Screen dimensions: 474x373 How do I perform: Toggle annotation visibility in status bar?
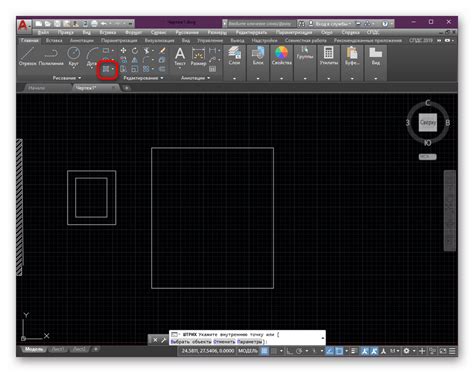(365, 351)
